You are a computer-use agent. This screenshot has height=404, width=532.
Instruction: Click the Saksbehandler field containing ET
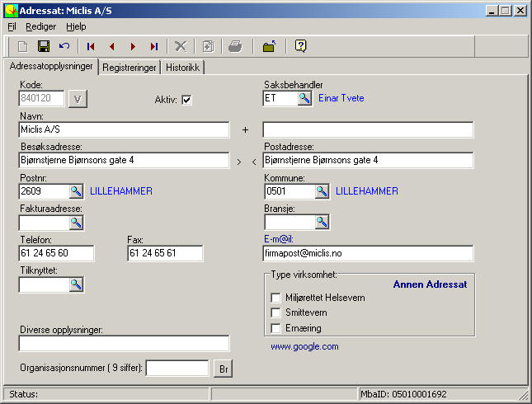tap(280, 98)
